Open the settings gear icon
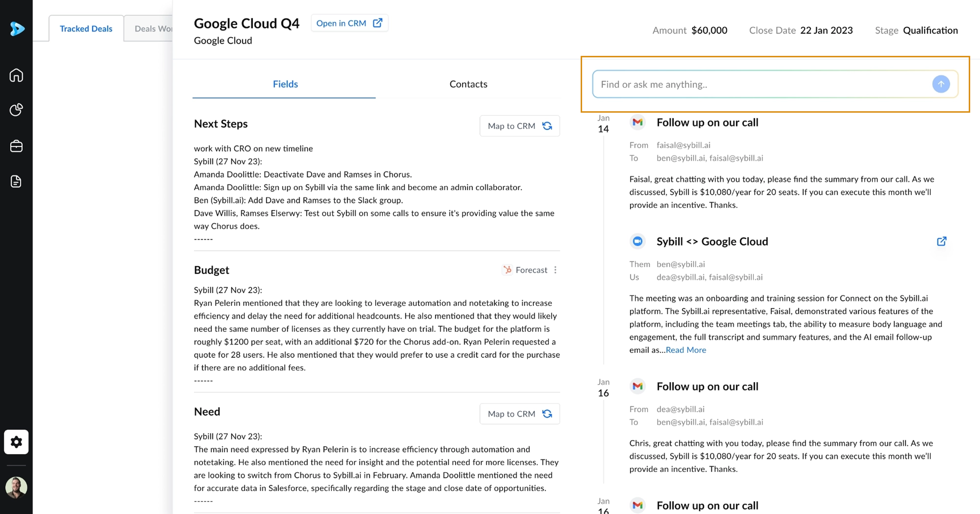The image size is (980, 514). [16, 442]
